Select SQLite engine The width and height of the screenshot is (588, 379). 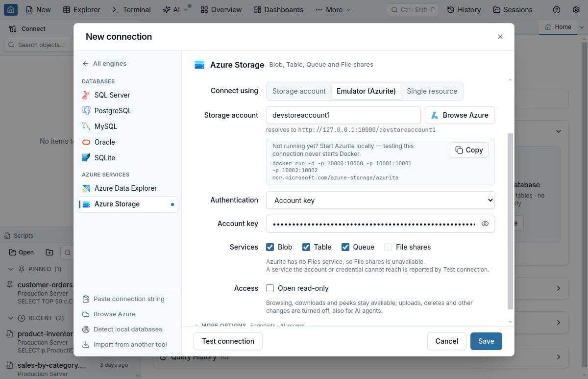[x=127, y=158]
